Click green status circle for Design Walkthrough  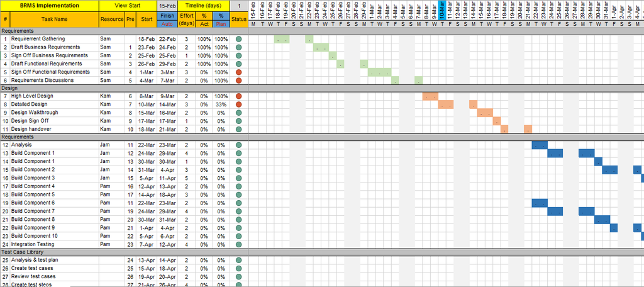click(x=238, y=113)
